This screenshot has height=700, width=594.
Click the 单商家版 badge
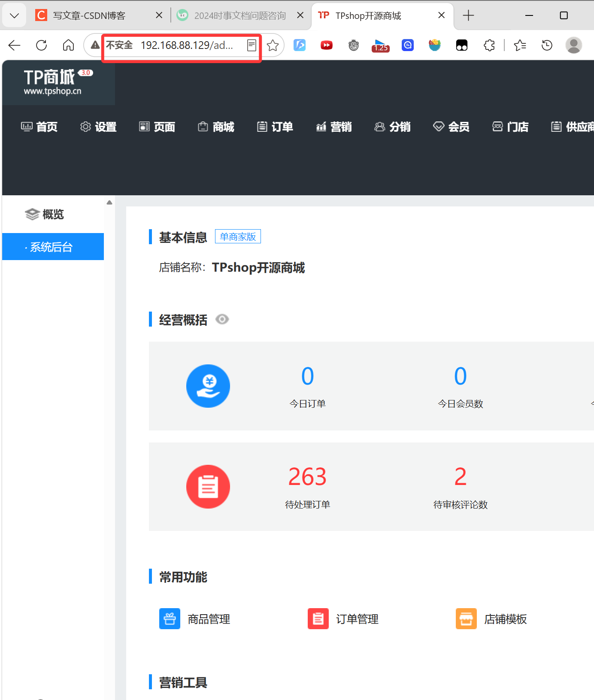238,236
